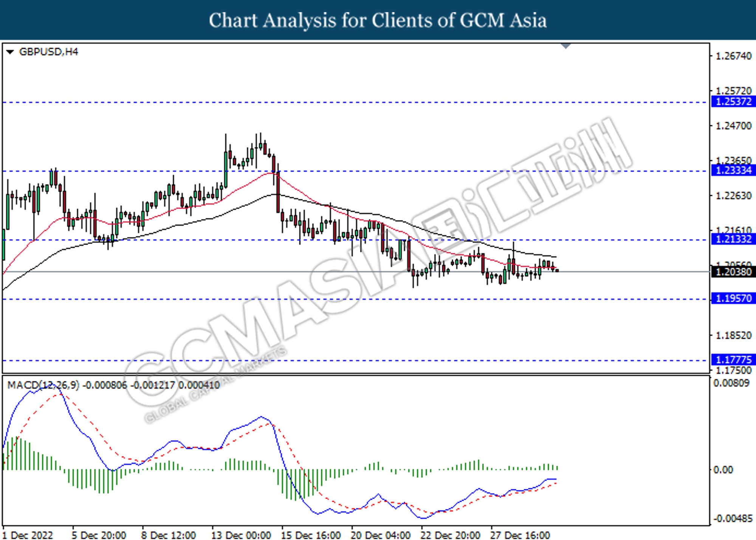Select the 1.17775 price level label
The height and width of the screenshot is (540, 756).
click(x=733, y=360)
